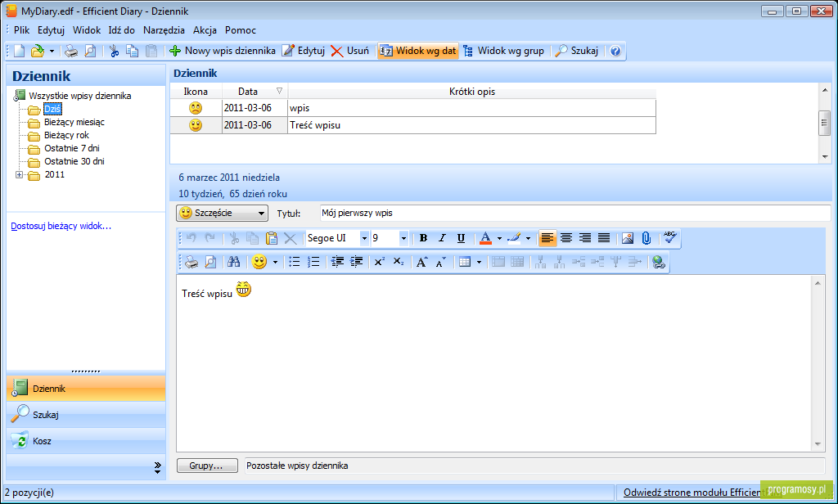
Task: Insert smiley emoticon in editor toolbar
Action: (x=259, y=262)
